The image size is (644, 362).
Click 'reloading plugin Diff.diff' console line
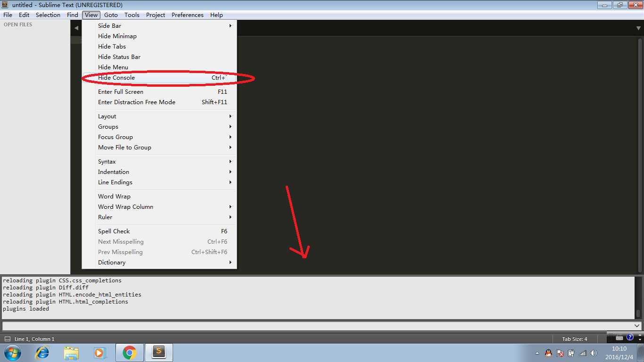coord(46,288)
